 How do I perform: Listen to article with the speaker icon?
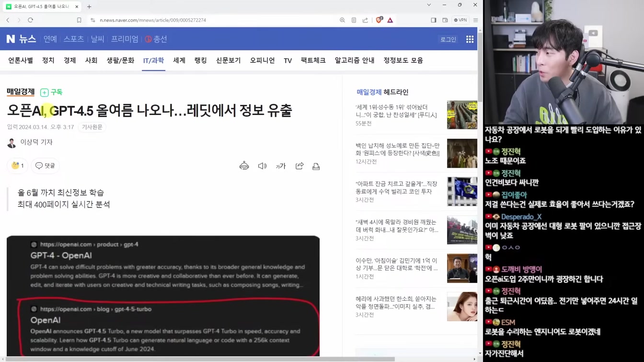point(263,166)
